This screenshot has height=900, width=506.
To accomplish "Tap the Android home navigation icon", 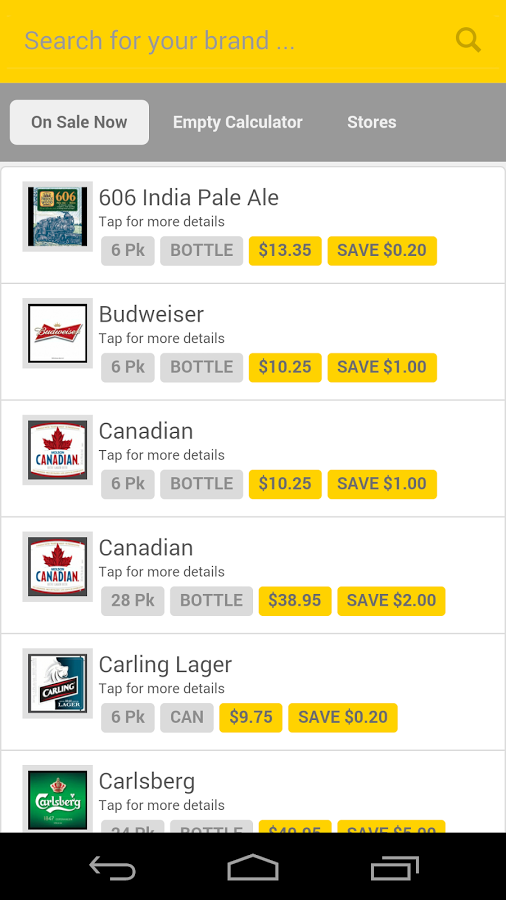I will 253,867.
